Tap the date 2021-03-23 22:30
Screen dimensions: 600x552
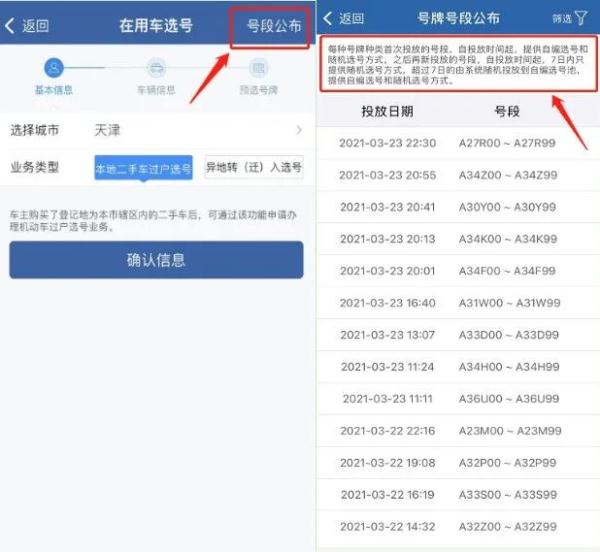click(387, 143)
